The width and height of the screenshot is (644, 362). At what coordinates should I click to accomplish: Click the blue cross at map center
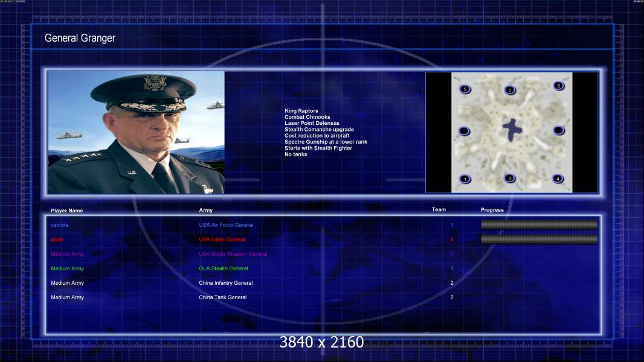(x=512, y=130)
